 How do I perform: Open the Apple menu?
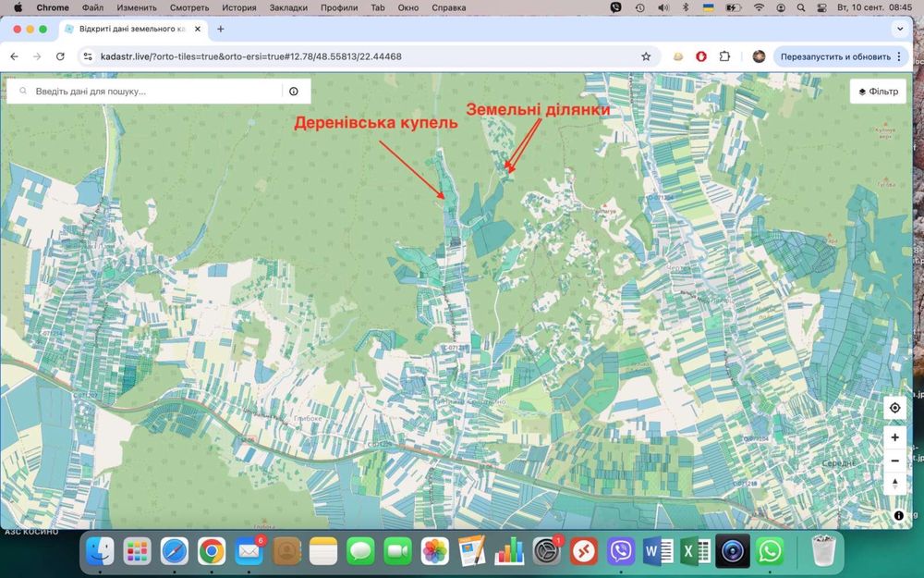click(18, 7)
